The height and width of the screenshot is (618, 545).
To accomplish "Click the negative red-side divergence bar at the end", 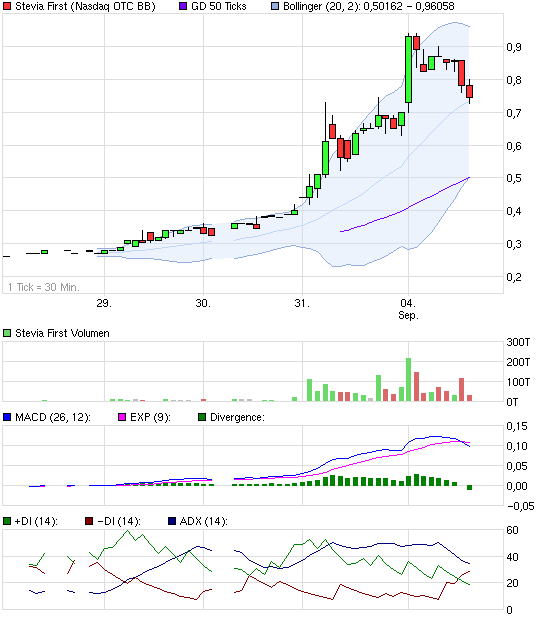I will (469, 488).
